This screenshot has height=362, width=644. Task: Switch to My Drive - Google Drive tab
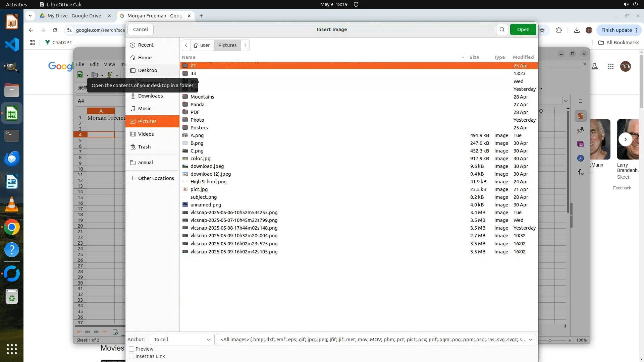[74, 16]
